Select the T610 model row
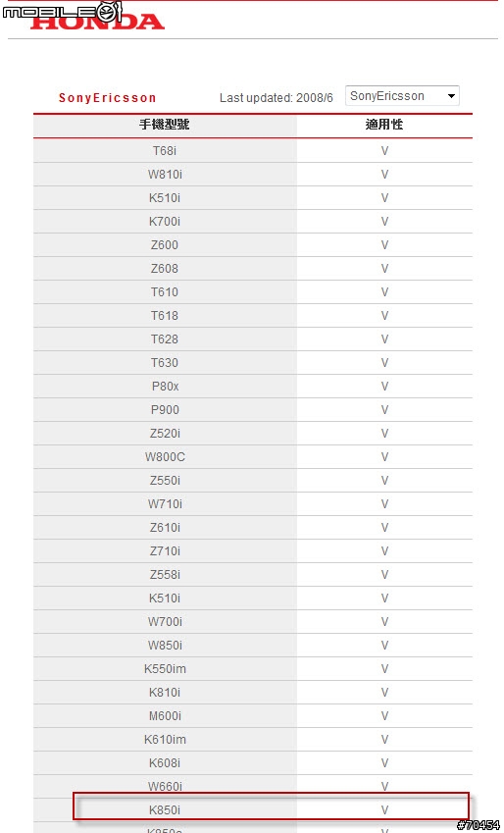The width and height of the screenshot is (504, 833). click(253, 292)
